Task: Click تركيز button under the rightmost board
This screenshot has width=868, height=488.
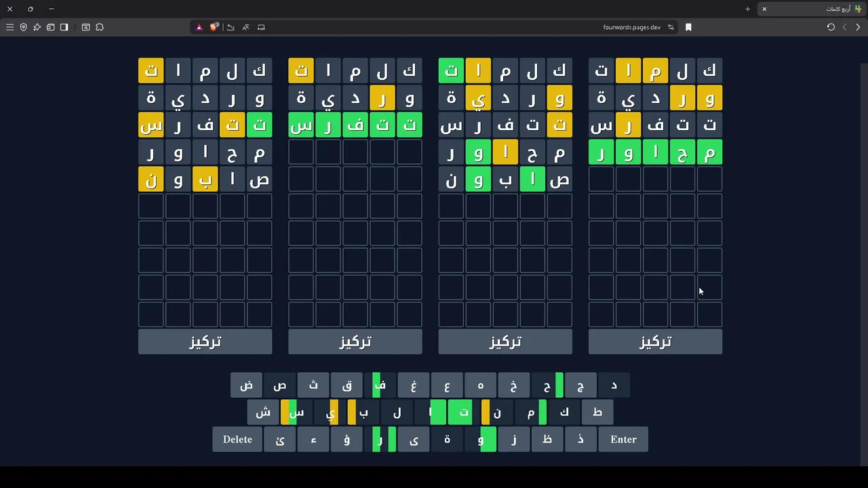Action: [655, 342]
